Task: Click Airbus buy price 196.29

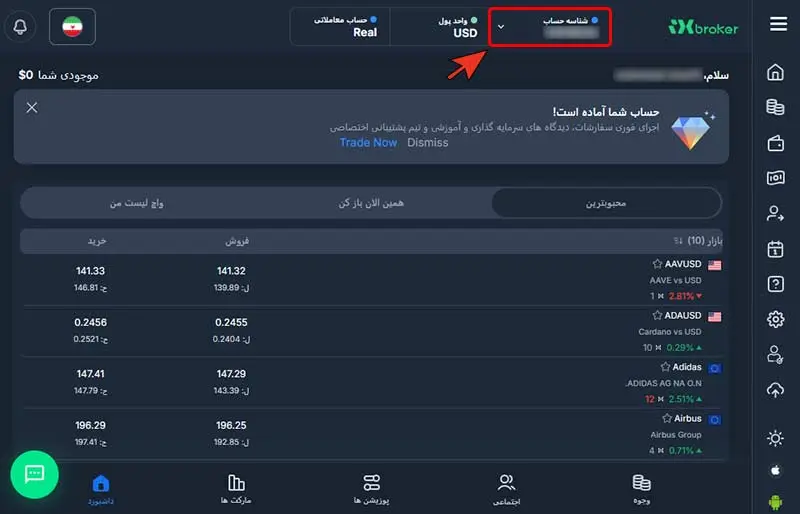Action: tap(90, 426)
